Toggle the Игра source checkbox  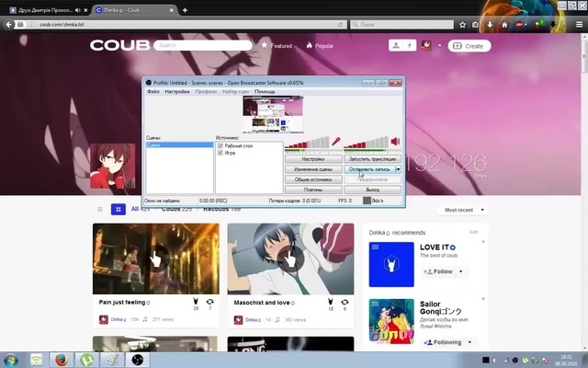[220, 153]
